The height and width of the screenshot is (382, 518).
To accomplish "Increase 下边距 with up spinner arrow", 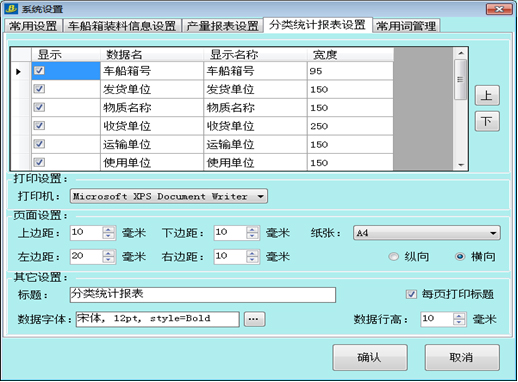I will tap(252, 229).
